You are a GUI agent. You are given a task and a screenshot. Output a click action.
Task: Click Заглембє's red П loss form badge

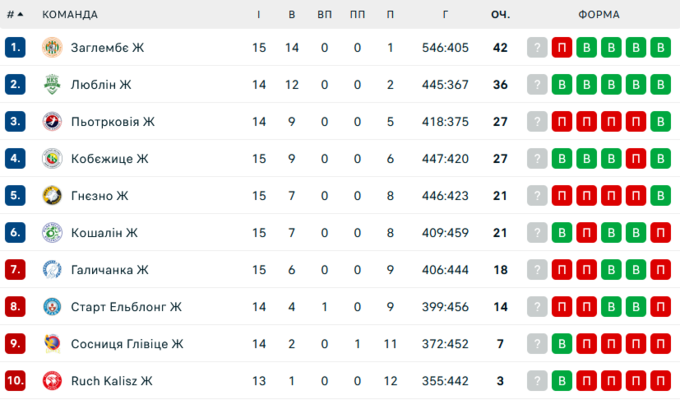point(562,48)
